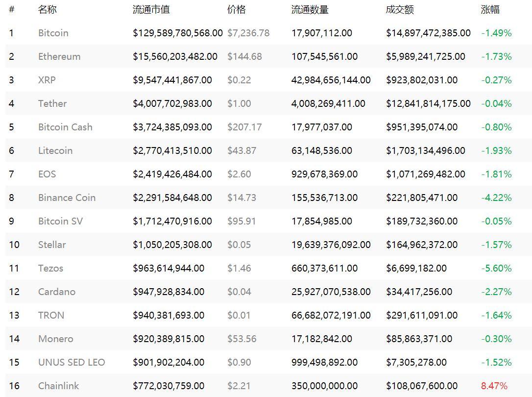532x397 pixels.
Task: Click Ethereum's $144.68 price
Action: (x=244, y=56)
